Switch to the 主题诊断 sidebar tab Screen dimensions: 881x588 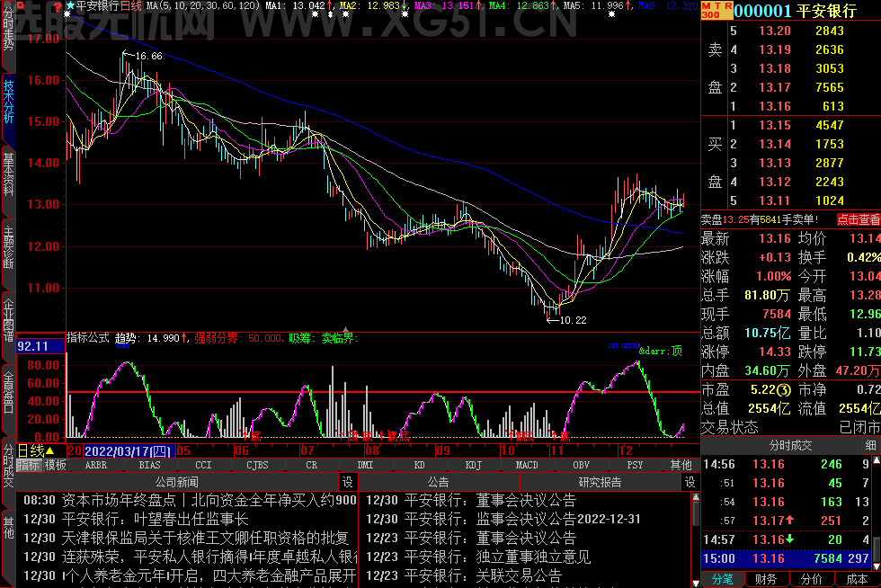coord(8,246)
